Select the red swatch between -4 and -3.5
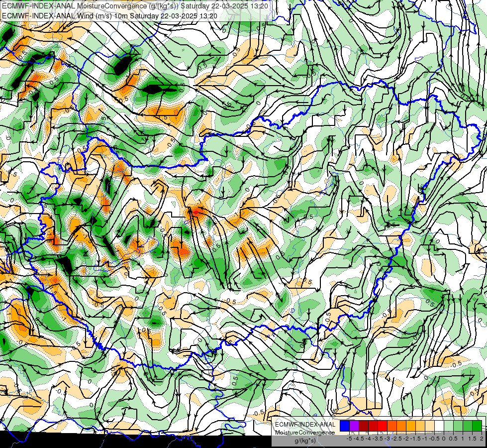 point(373,426)
